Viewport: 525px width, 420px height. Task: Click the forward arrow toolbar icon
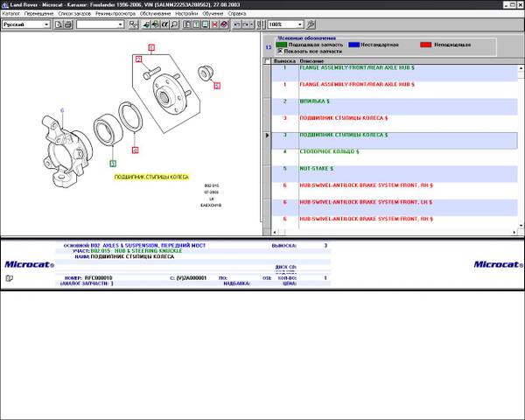point(245,24)
